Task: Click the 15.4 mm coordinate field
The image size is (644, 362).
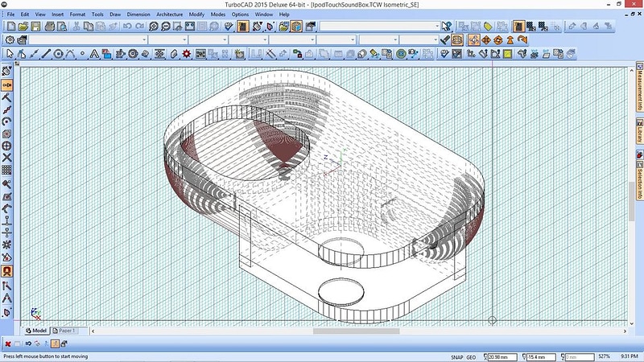Action: [x=541, y=357]
